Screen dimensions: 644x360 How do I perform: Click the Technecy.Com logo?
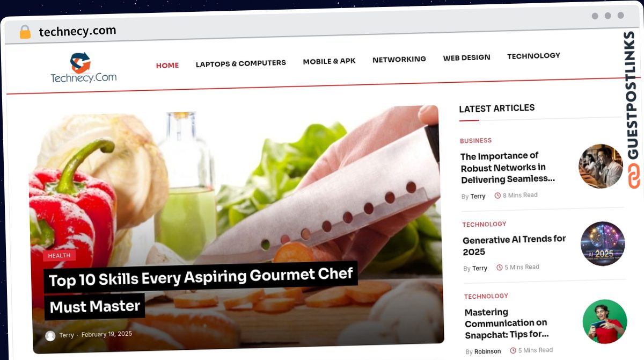(x=83, y=68)
